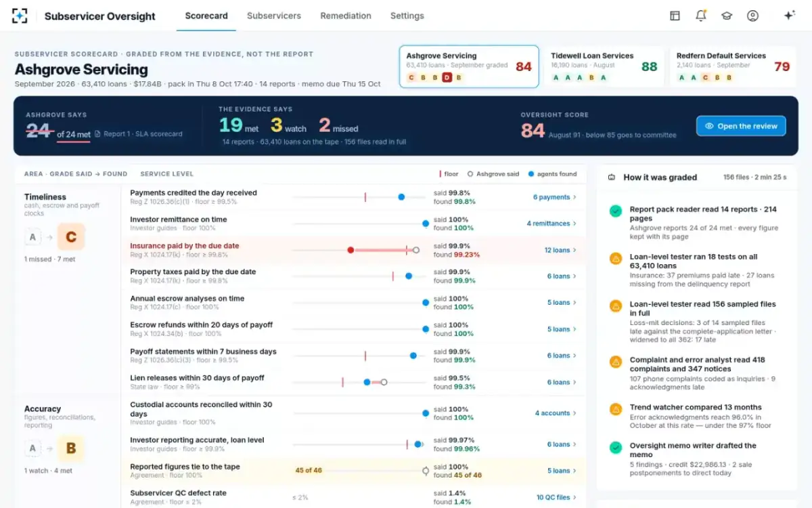Click the red D grade chip on Ashgrove card
The width and height of the screenshot is (812, 508).
point(447,78)
